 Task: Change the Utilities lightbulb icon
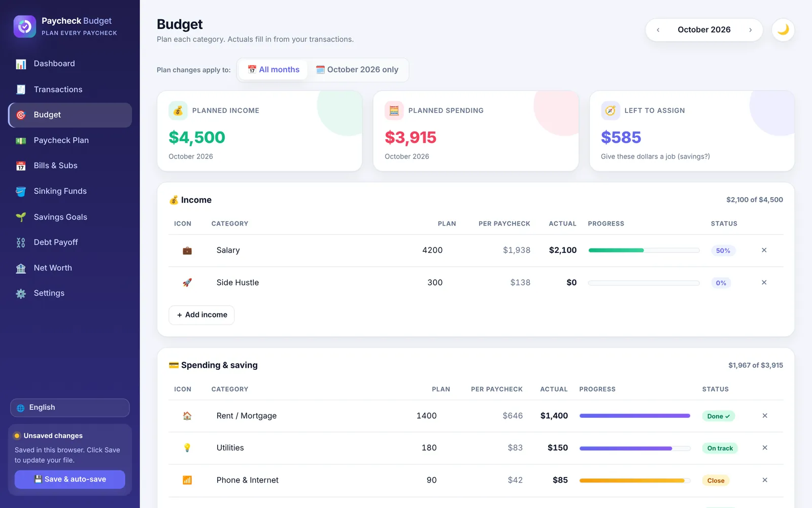[187, 448]
